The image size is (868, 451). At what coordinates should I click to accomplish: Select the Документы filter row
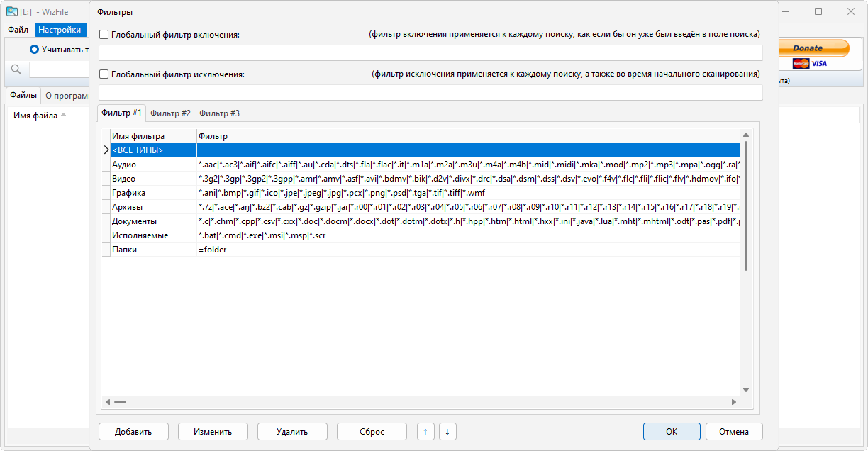click(425, 221)
